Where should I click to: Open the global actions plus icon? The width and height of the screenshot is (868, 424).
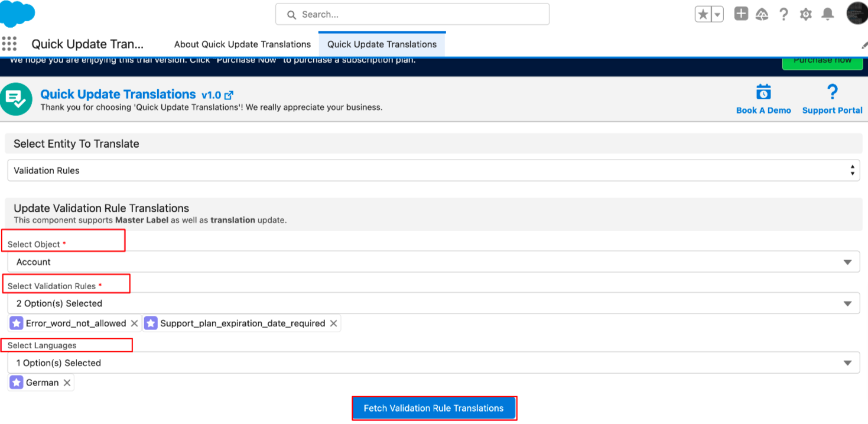coord(741,14)
